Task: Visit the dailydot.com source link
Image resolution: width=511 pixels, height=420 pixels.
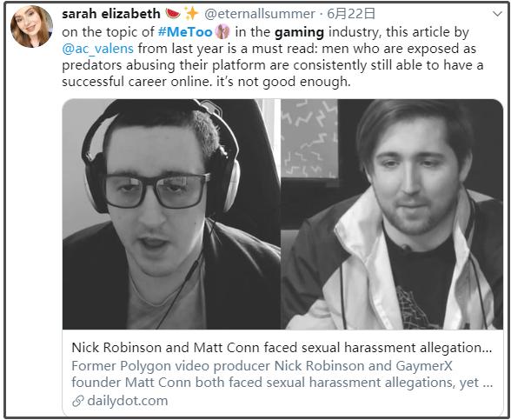Action: tap(128, 401)
